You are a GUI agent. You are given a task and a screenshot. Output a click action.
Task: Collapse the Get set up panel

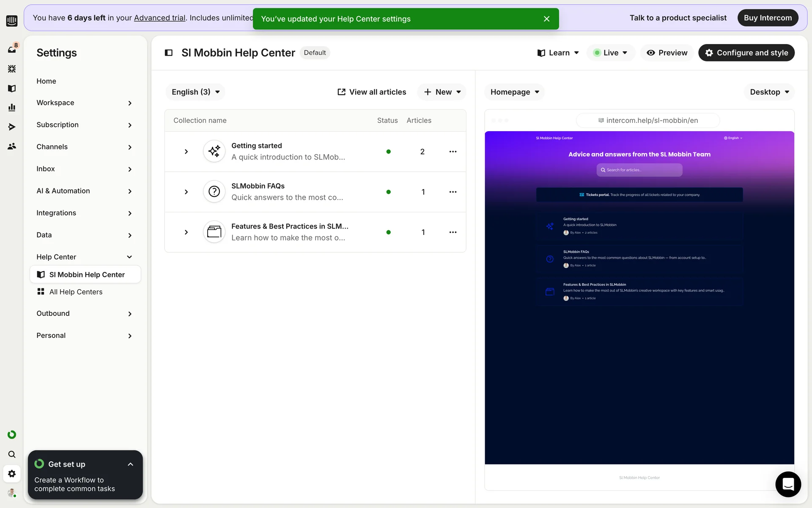click(x=130, y=464)
